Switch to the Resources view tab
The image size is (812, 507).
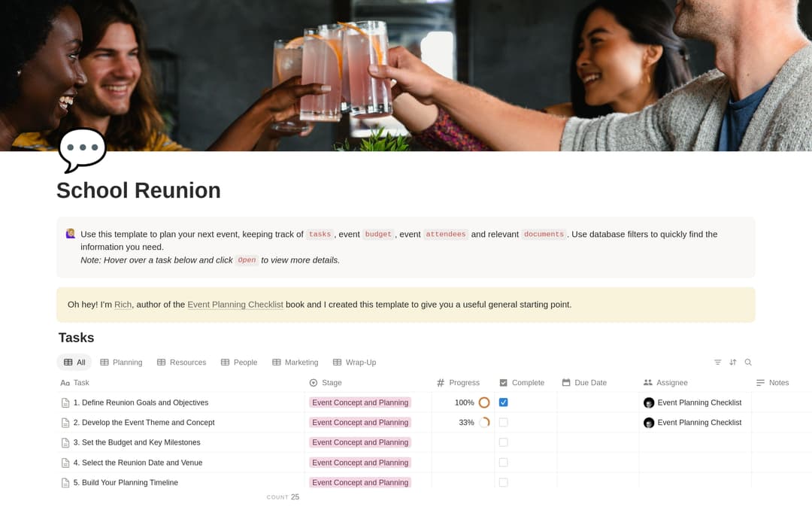(x=182, y=363)
